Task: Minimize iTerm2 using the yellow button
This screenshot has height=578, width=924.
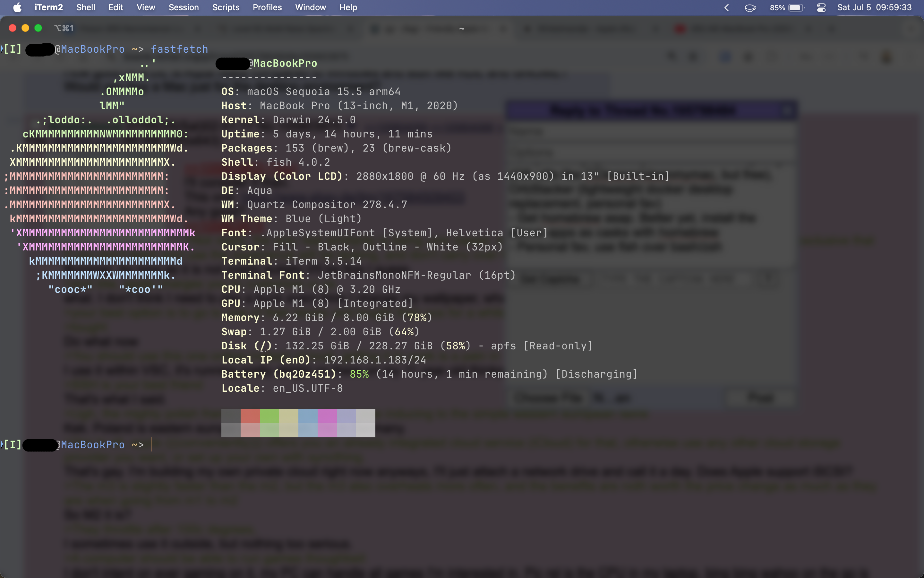Action: (25, 28)
